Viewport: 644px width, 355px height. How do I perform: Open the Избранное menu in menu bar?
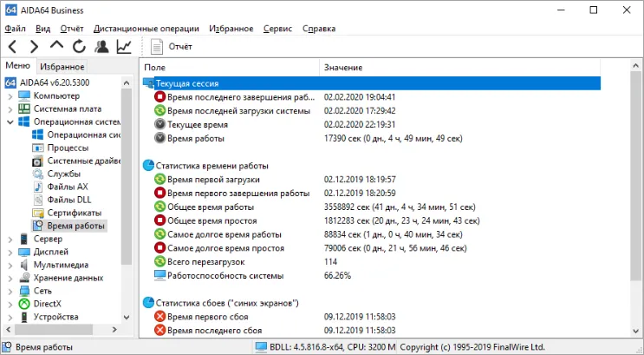point(231,29)
